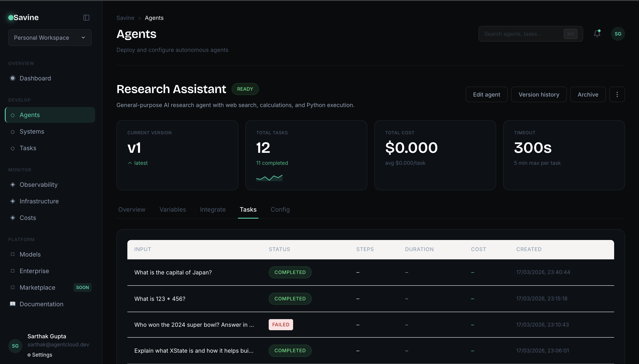Click the Edit agent button
Viewport: 639px width, 364px height.
(x=486, y=95)
